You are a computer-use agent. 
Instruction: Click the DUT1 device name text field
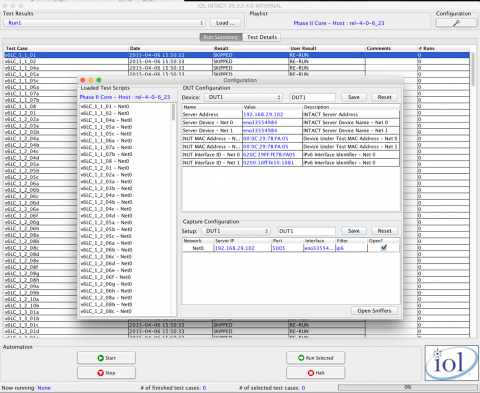[313, 97]
